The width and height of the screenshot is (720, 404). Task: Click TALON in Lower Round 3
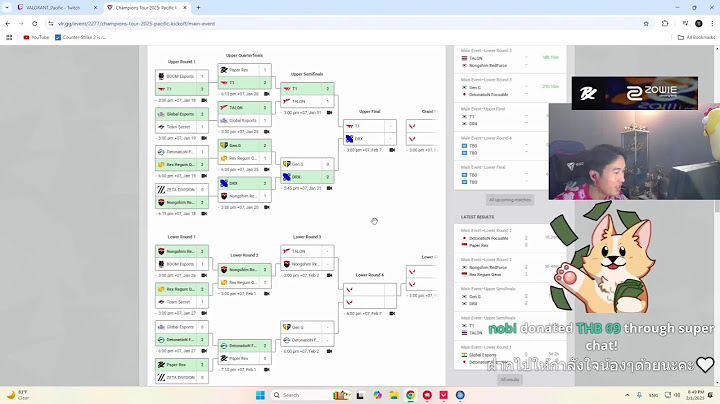(x=307, y=252)
